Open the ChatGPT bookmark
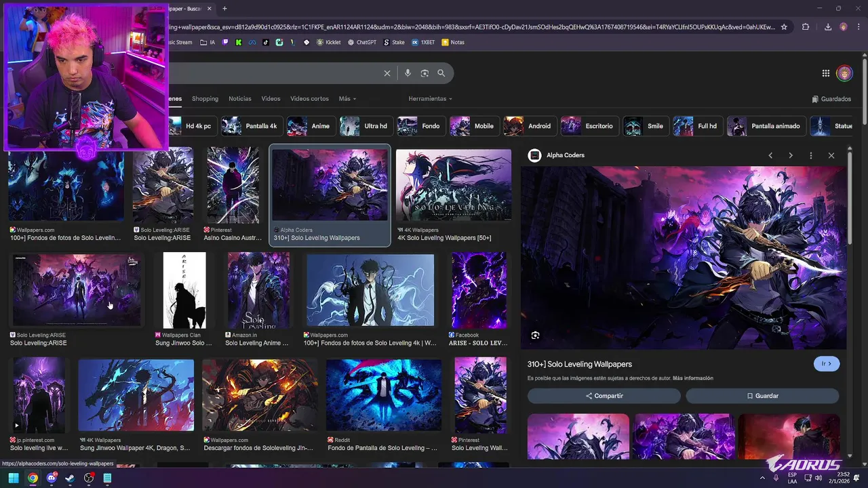Viewport: 868px width, 488px height. (361, 42)
